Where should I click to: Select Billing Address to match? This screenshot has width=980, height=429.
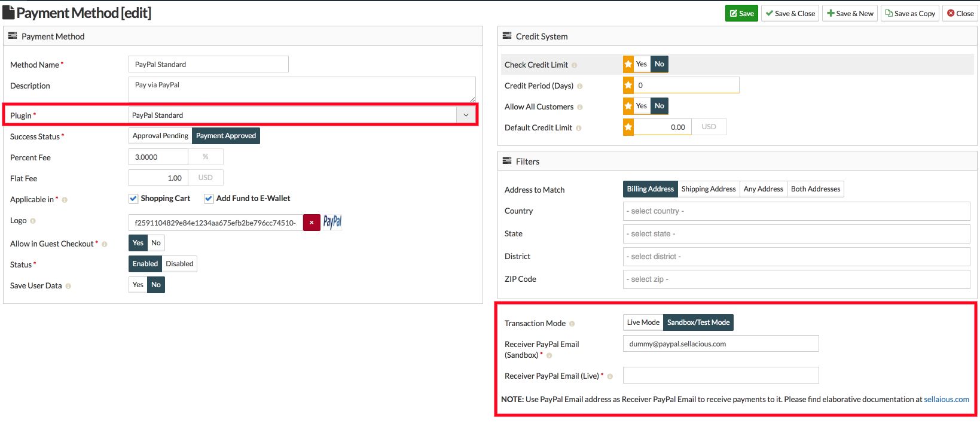tap(651, 189)
